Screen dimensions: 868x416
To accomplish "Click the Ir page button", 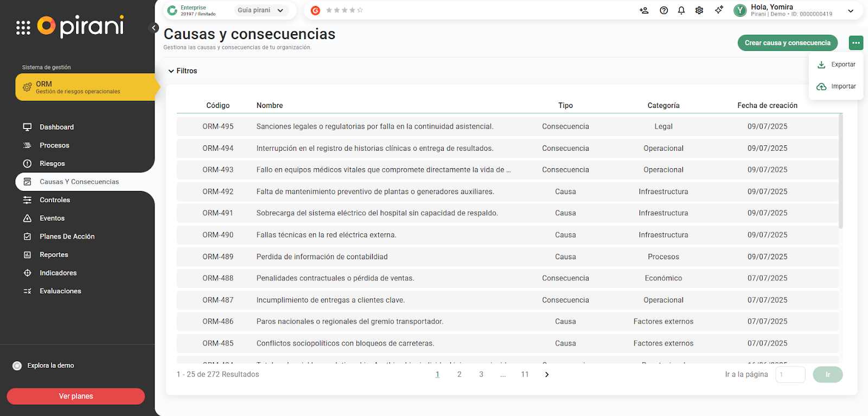I will [827, 375].
